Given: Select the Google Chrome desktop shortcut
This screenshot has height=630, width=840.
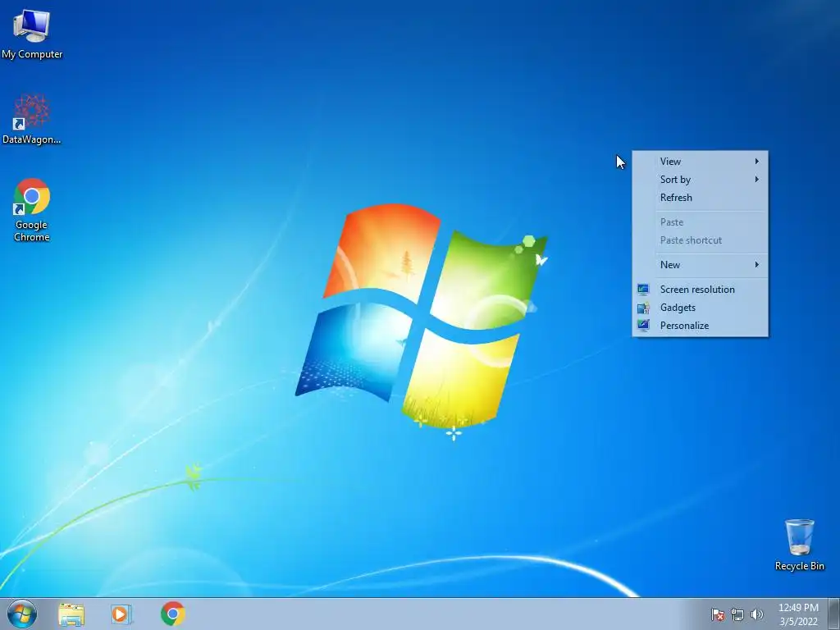Looking at the screenshot, I should tap(32, 209).
